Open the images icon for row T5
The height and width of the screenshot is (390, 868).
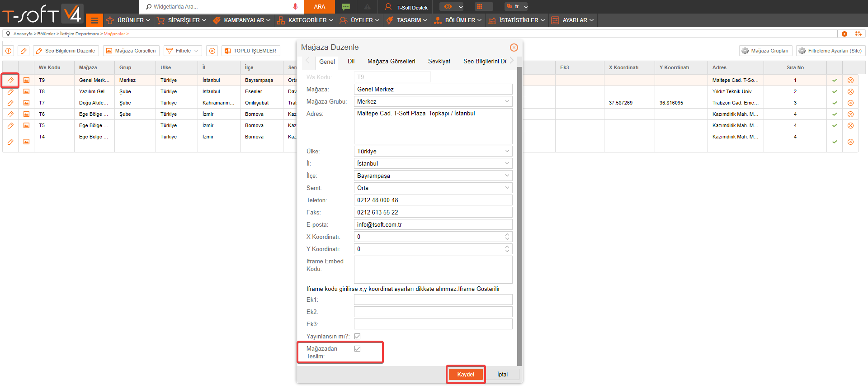[27, 125]
